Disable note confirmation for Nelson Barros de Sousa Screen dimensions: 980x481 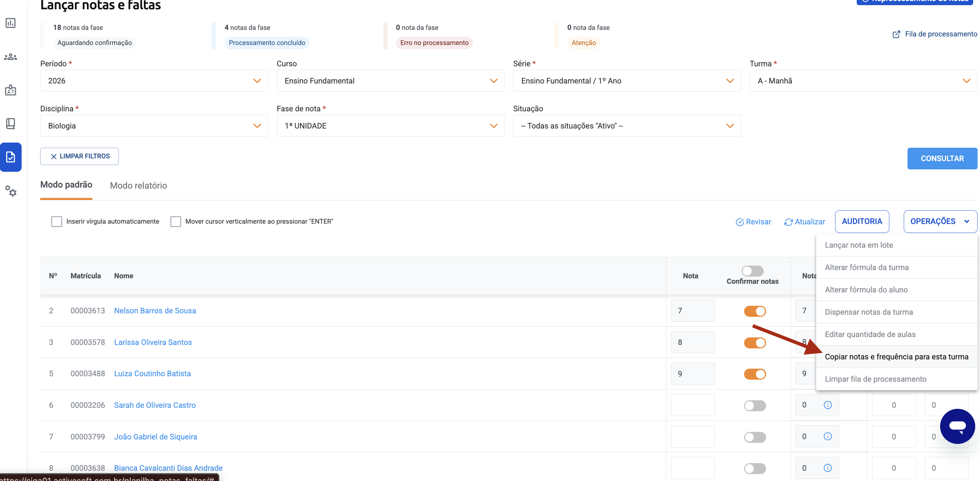755,311
